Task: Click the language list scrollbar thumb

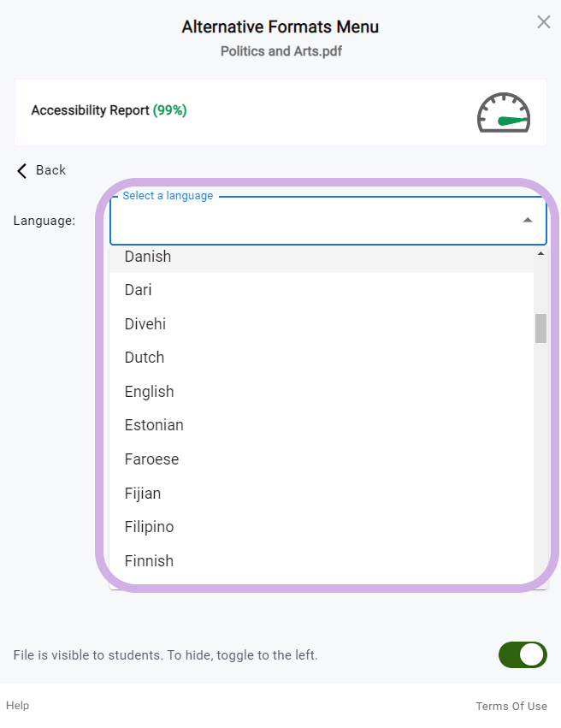Action: click(x=540, y=328)
